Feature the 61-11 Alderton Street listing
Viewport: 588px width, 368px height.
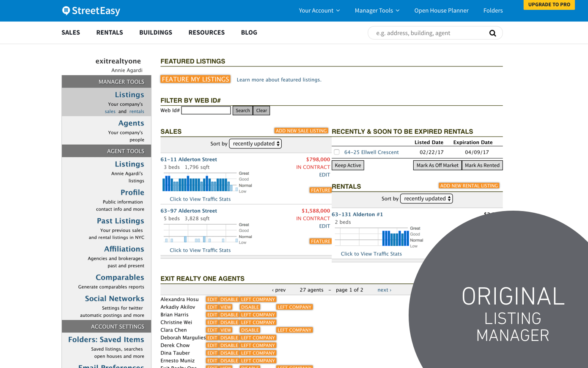tap(321, 190)
